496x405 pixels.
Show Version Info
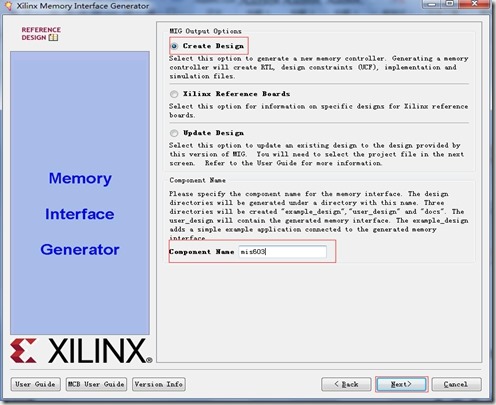tap(159, 384)
